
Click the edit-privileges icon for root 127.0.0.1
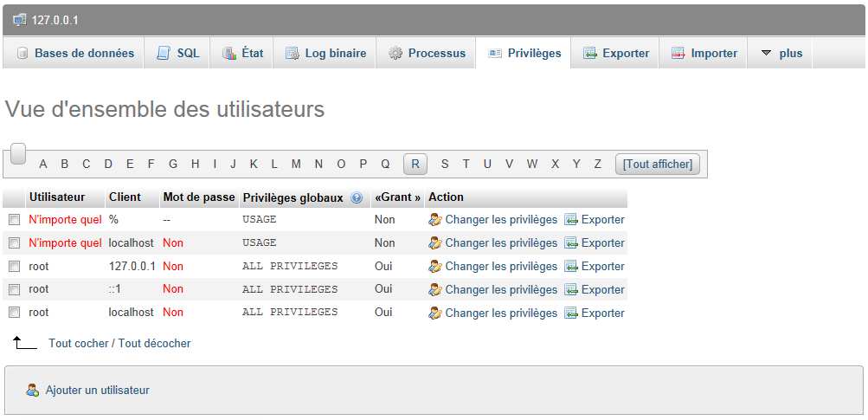(x=435, y=267)
